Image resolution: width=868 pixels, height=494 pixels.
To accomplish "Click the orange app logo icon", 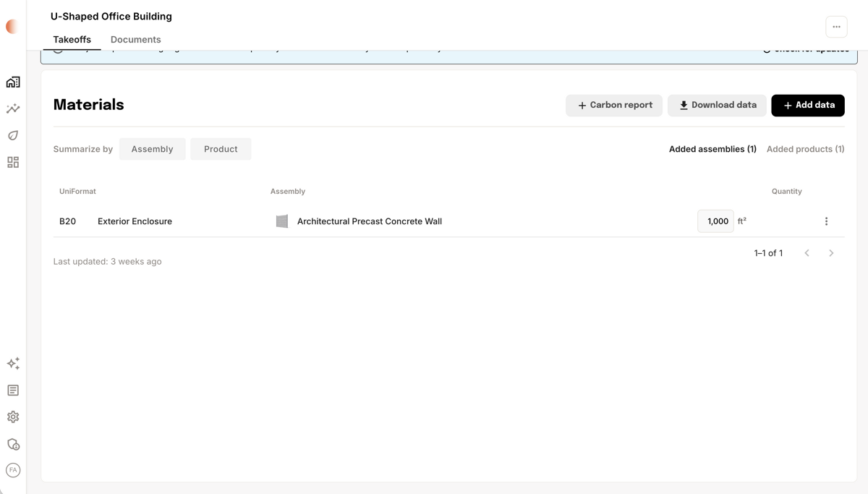I will tap(12, 27).
